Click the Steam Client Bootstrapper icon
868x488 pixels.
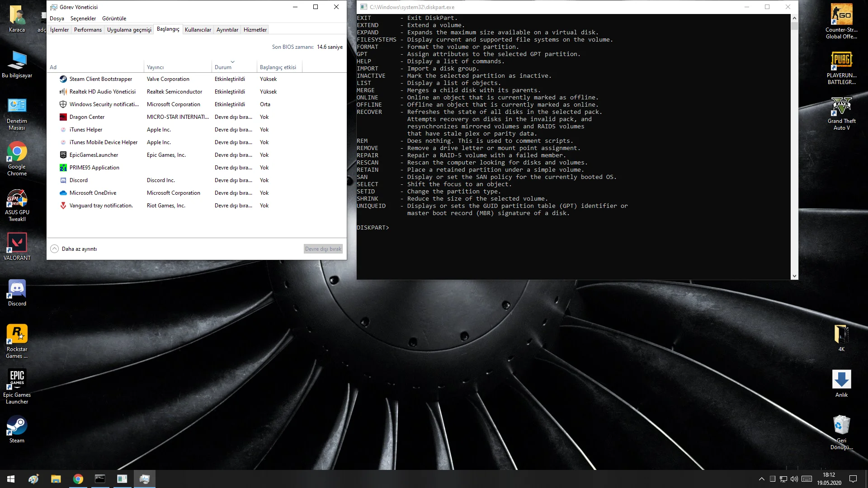[63, 79]
